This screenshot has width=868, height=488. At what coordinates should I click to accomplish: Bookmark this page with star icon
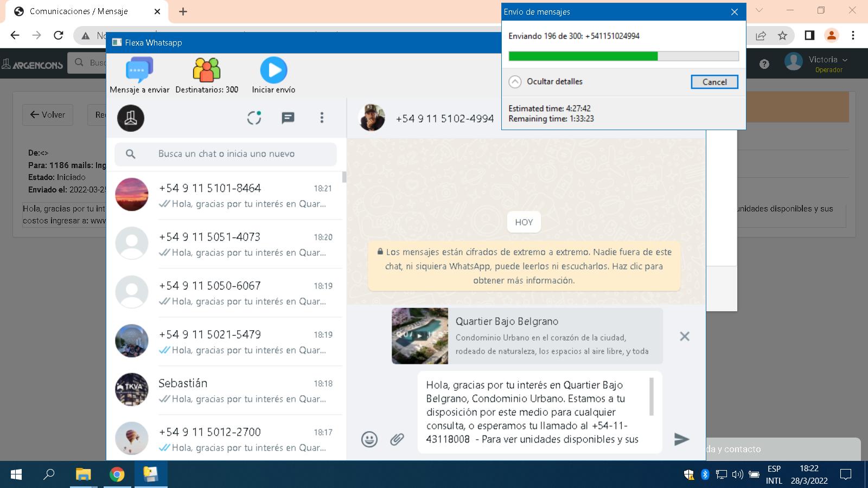782,36
